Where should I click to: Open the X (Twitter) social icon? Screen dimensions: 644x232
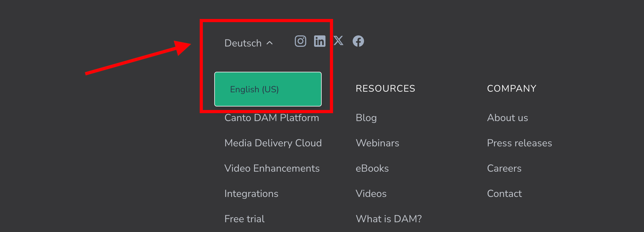pos(338,41)
